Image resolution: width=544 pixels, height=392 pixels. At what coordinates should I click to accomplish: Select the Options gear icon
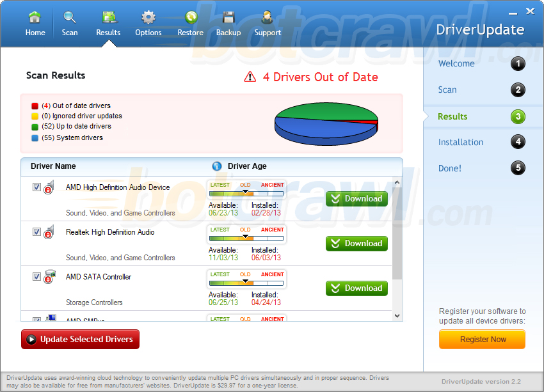148,17
